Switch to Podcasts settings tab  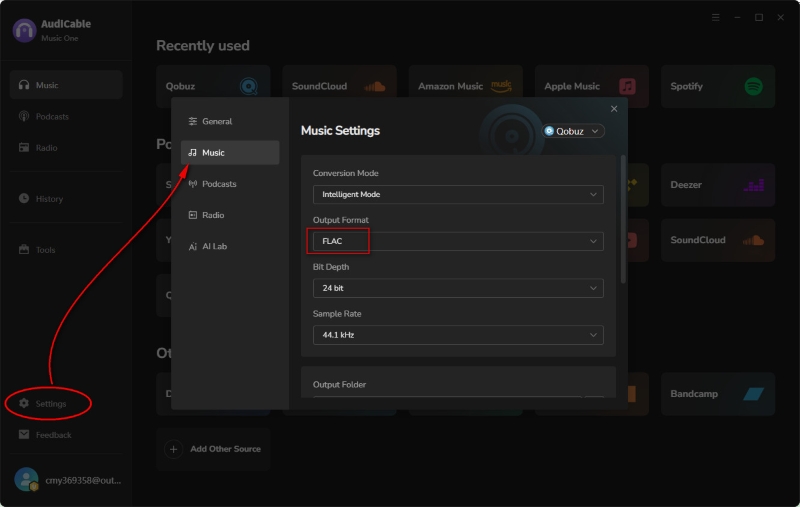pyautogui.click(x=230, y=184)
